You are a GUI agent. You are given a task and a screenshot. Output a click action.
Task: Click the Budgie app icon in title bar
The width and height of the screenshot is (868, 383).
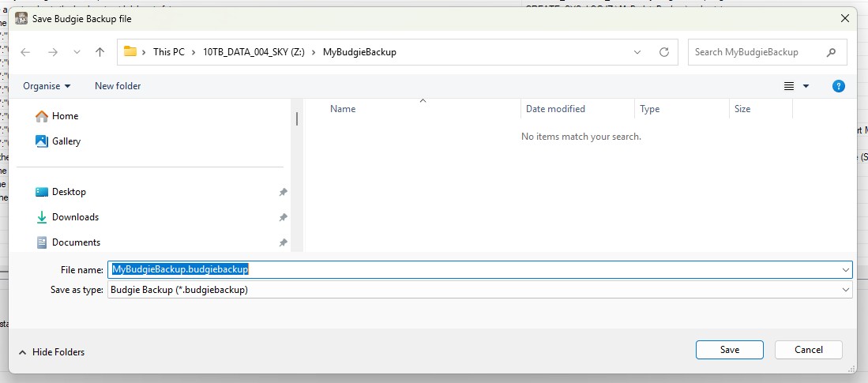[x=21, y=19]
